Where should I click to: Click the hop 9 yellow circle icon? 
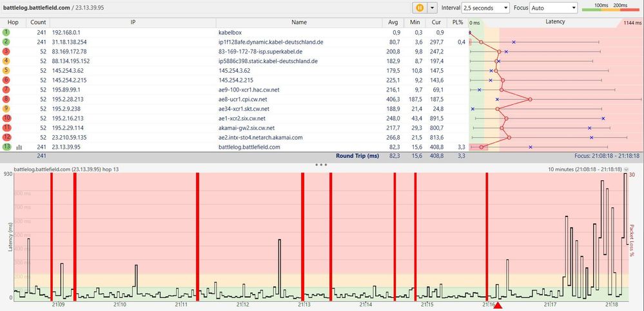[x=6, y=109]
